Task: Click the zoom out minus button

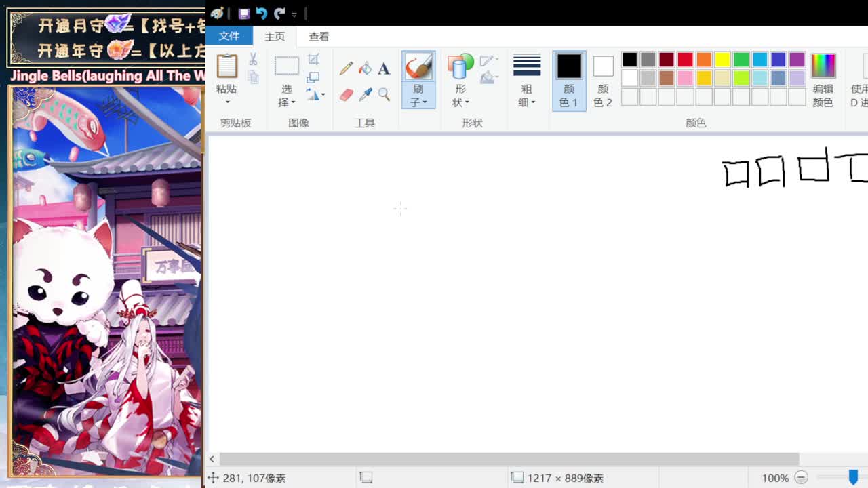Action: 801,478
